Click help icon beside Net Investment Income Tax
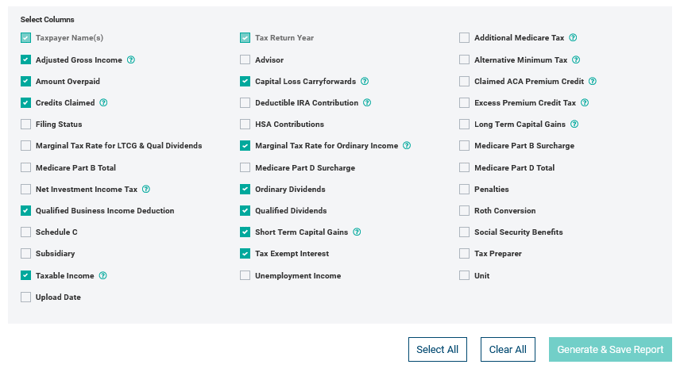 [146, 189]
